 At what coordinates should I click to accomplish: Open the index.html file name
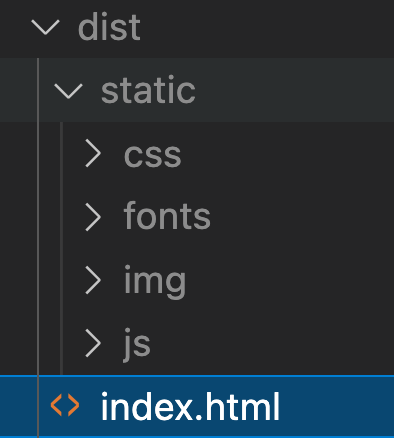[x=190, y=407]
